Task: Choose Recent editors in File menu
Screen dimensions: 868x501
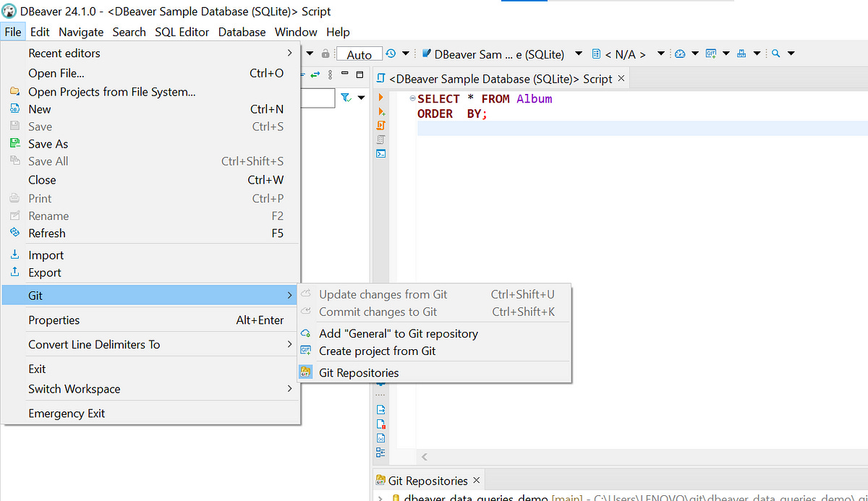Action: coord(150,53)
